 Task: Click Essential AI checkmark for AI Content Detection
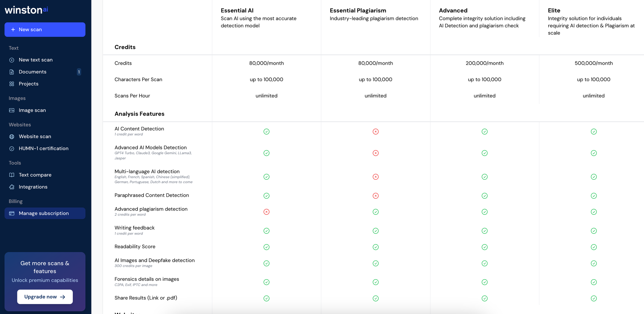267,131
